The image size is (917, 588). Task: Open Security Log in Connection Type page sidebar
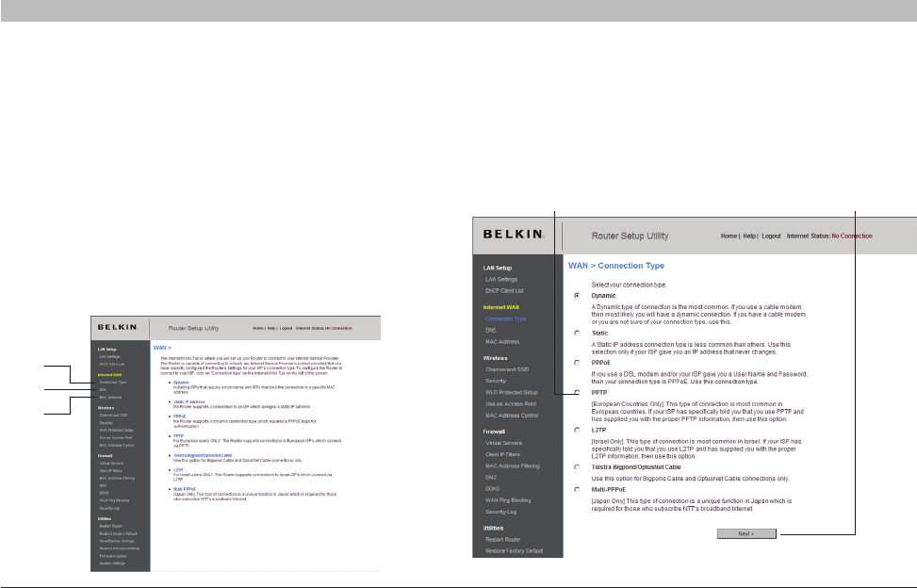(500, 512)
